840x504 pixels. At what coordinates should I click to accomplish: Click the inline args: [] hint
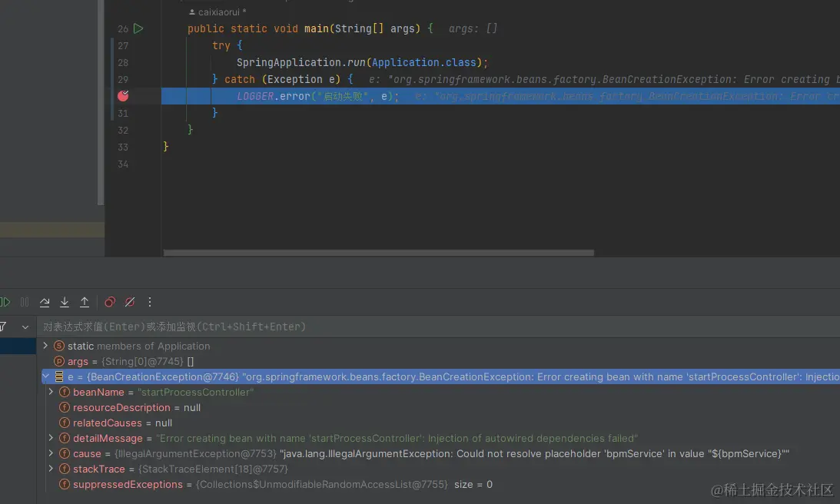473,28
